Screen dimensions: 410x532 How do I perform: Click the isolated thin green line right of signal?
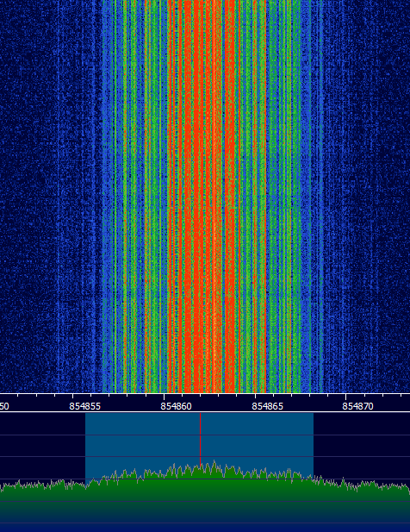(321, 197)
